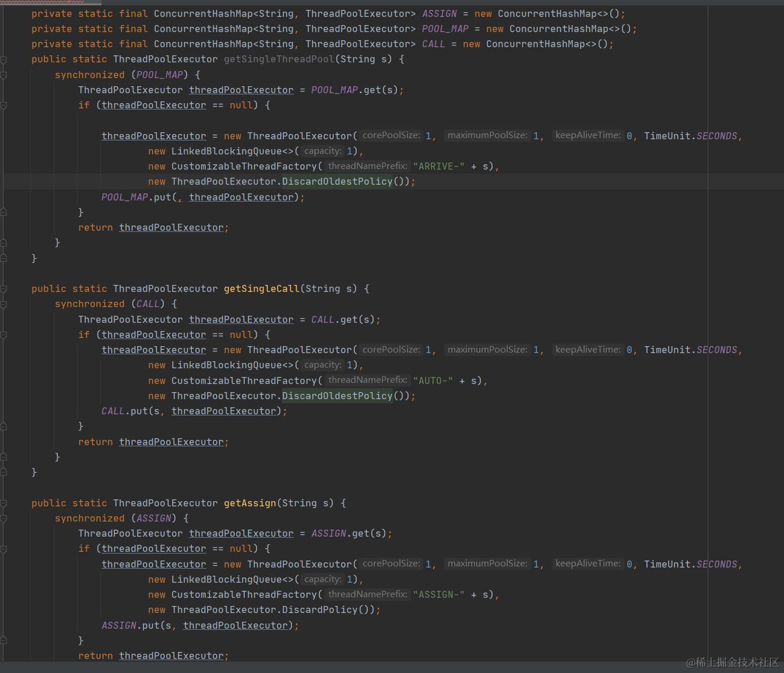Viewport: 784px width, 673px height.
Task: Click the "ASSIGN-" string literal
Action: 439,595
